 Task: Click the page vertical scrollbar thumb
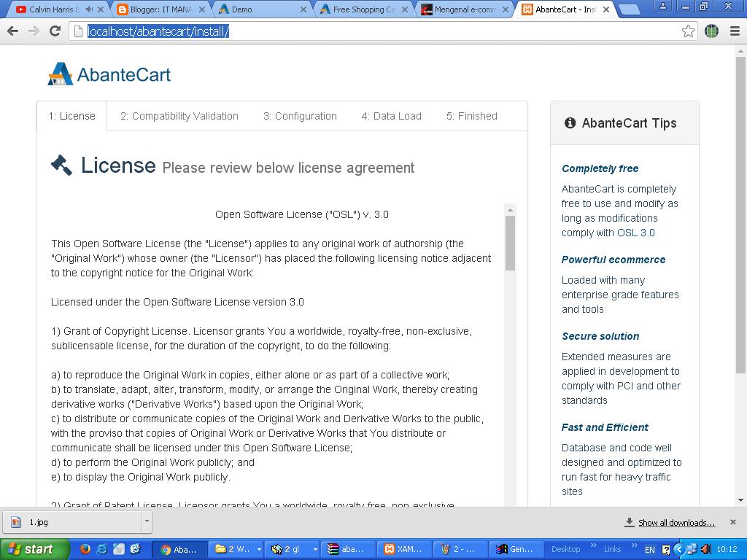[x=741, y=214]
